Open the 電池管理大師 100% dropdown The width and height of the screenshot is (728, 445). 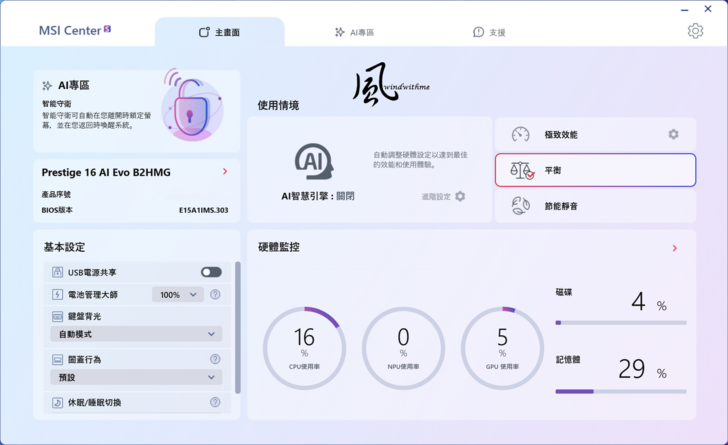coord(178,294)
